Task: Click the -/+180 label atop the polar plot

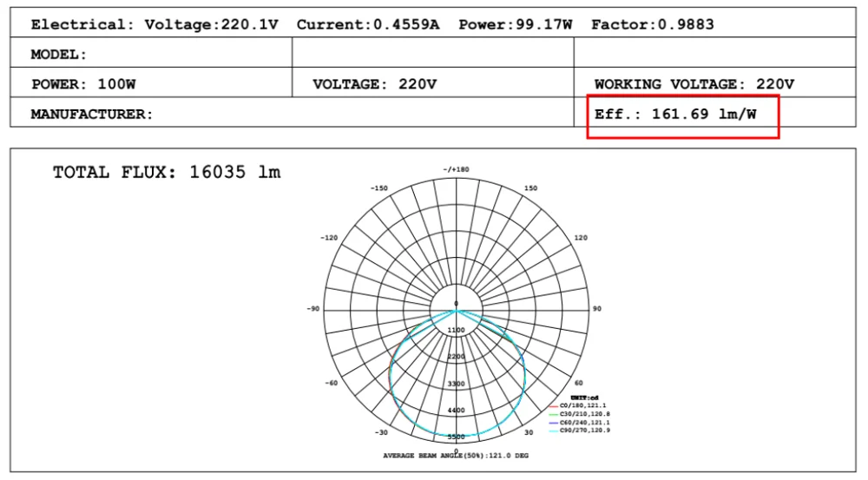Action: [x=456, y=169]
